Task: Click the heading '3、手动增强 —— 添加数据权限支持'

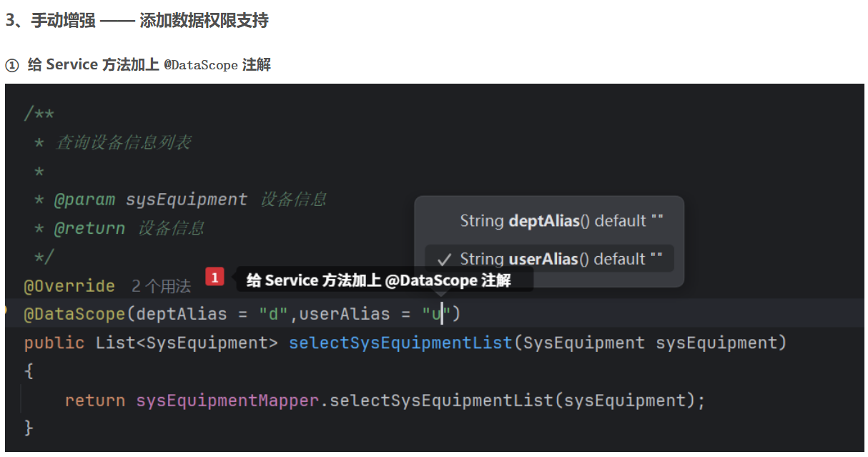Action: 137,20
